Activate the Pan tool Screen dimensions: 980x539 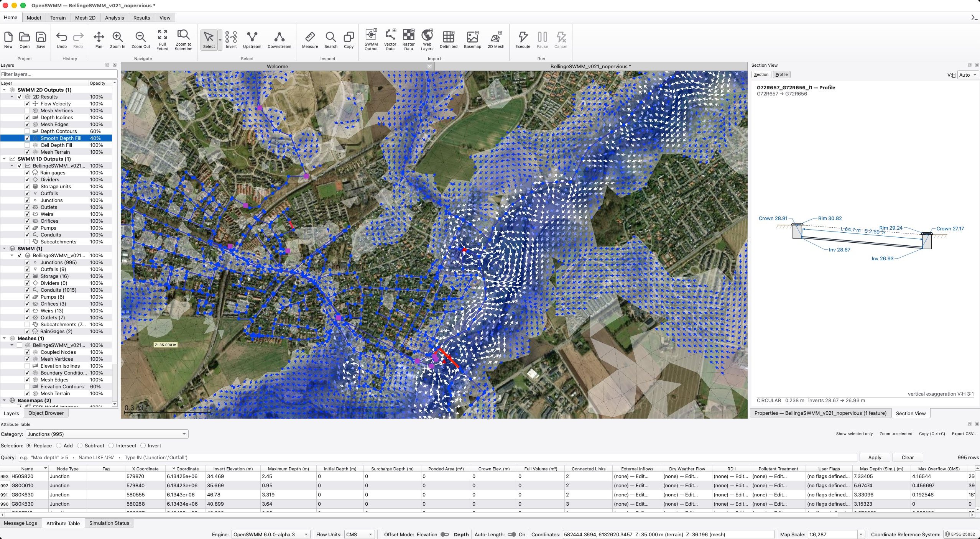coord(99,40)
